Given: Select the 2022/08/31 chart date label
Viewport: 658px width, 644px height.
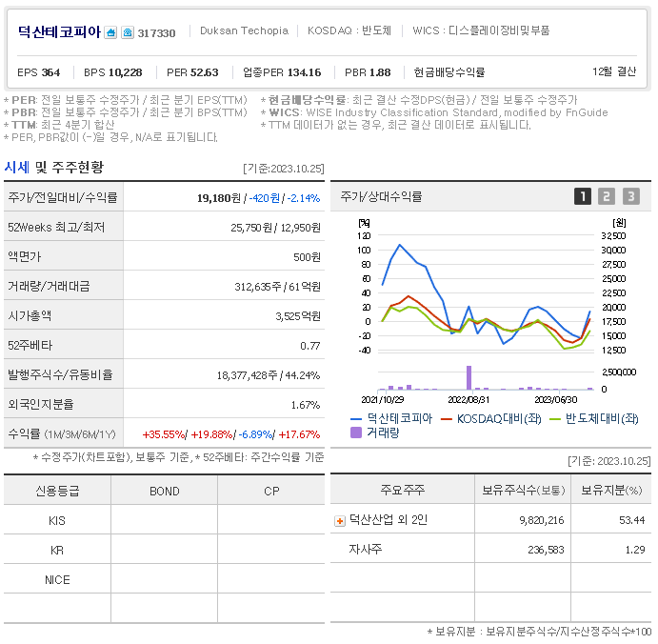Looking at the screenshot, I should coord(469,400).
